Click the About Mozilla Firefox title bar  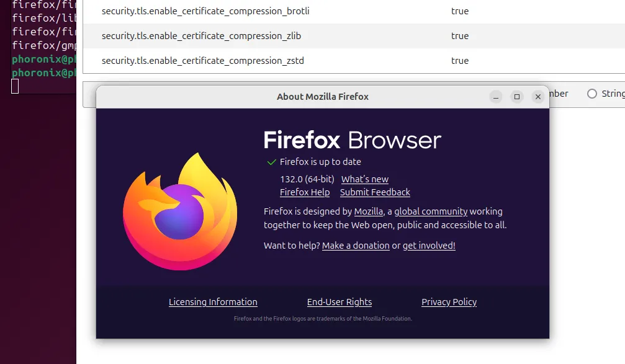323,97
